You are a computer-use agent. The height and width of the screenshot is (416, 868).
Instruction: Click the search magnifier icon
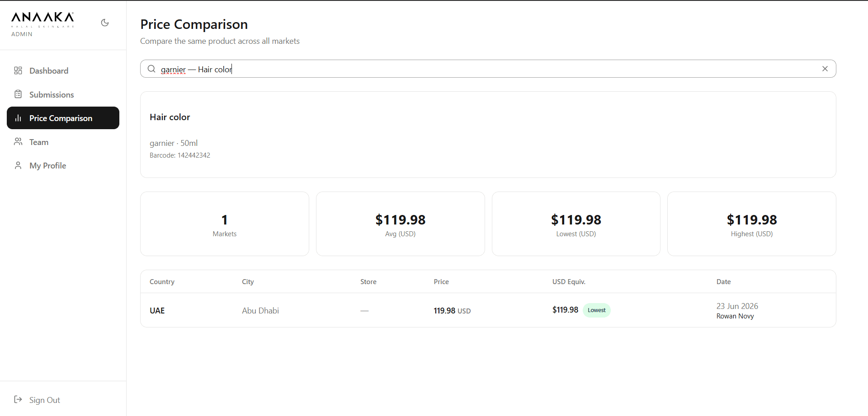(x=151, y=69)
